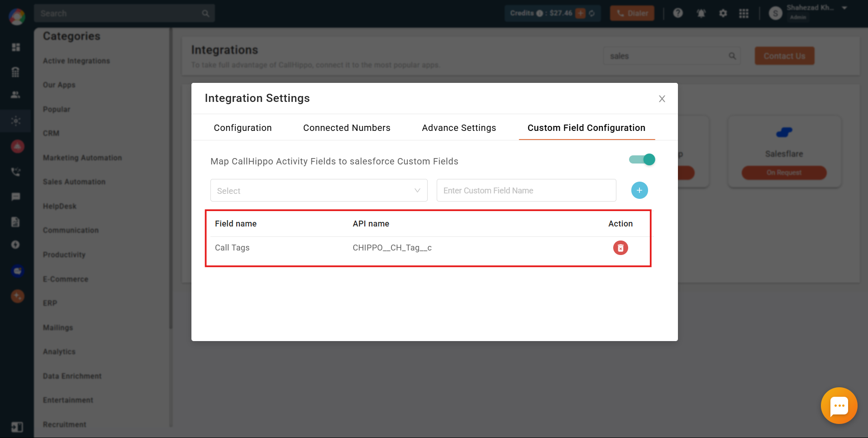Screen dimensions: 868x438
Task: Select the ERP category
Action: (x=50, y=303)
